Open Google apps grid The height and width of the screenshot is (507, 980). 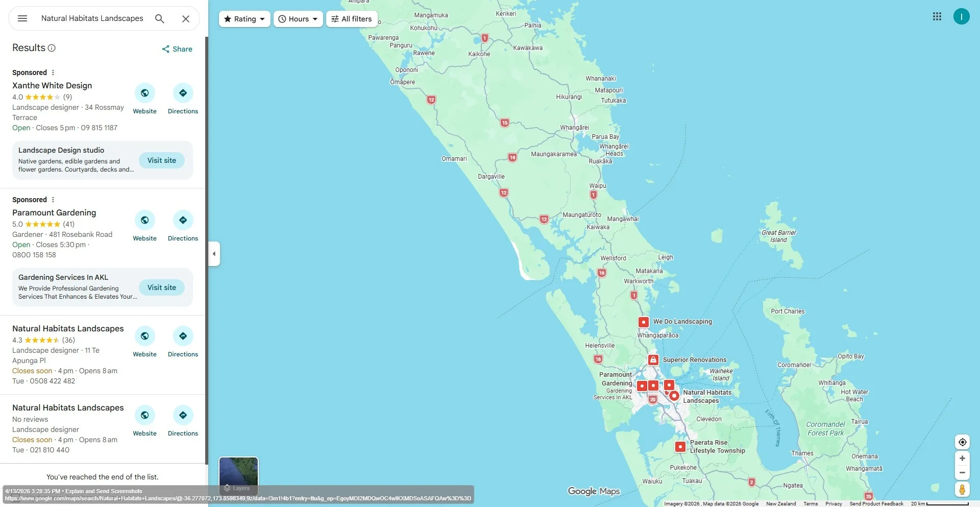[937, 16]
